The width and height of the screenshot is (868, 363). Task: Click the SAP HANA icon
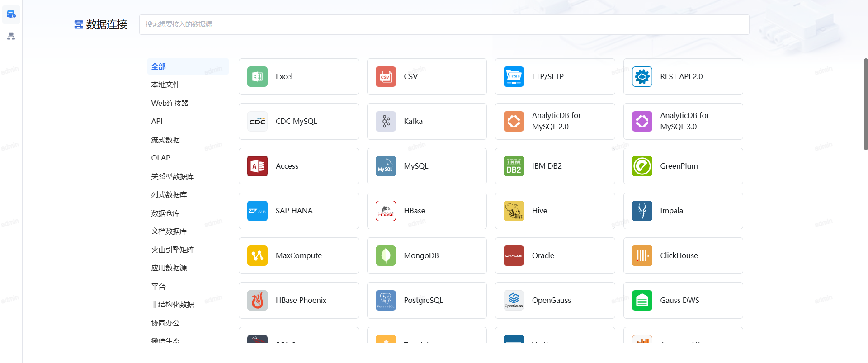(257, 211)
